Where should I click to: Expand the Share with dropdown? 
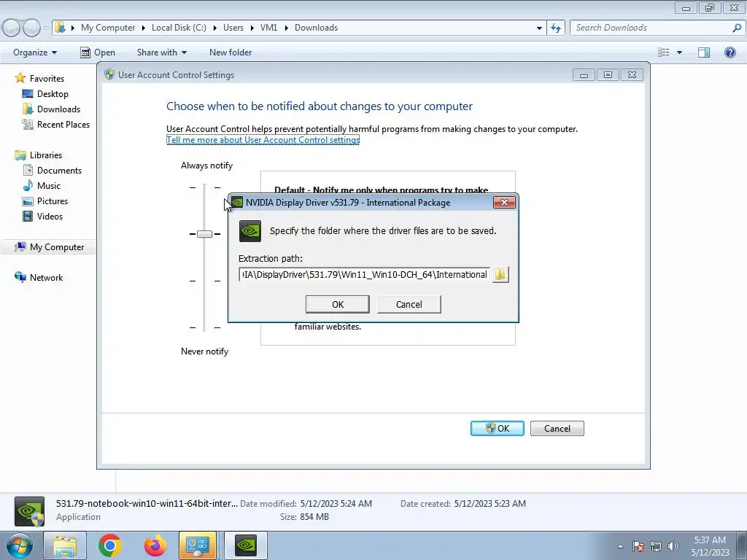pyautogui.click(x=161, y=52)
